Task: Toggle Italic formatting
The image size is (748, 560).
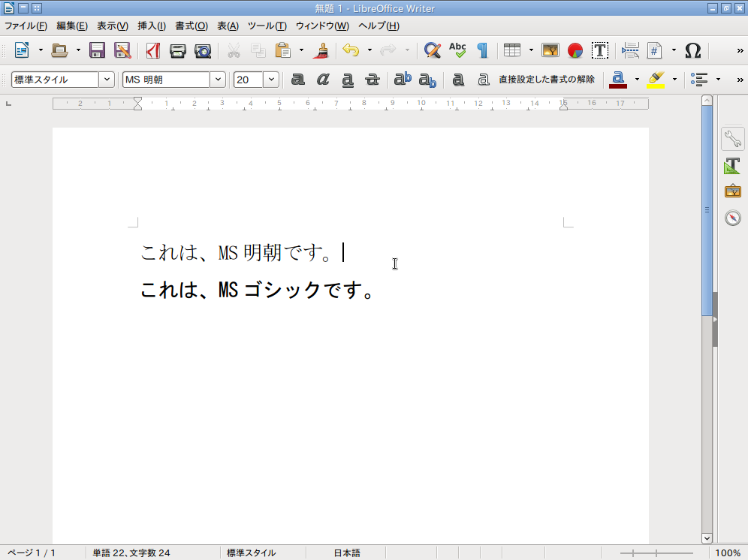Action: point(323,80)
